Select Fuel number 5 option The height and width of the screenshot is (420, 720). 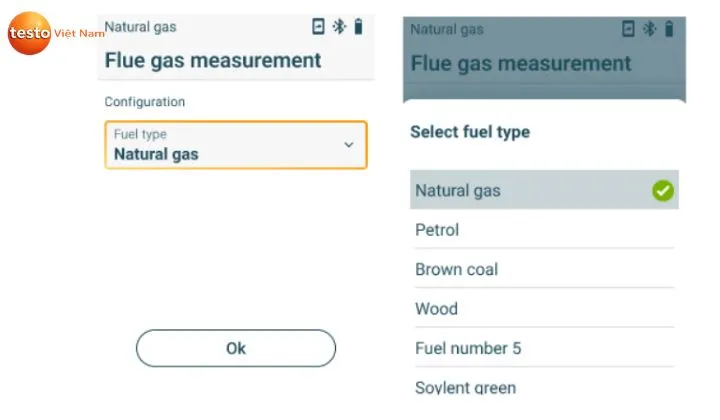point(468,349)
